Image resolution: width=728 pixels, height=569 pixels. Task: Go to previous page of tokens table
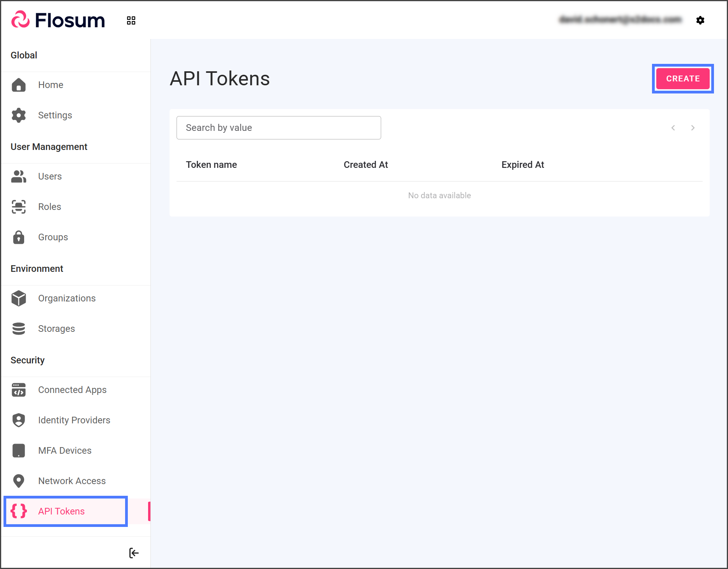(673, 128)
